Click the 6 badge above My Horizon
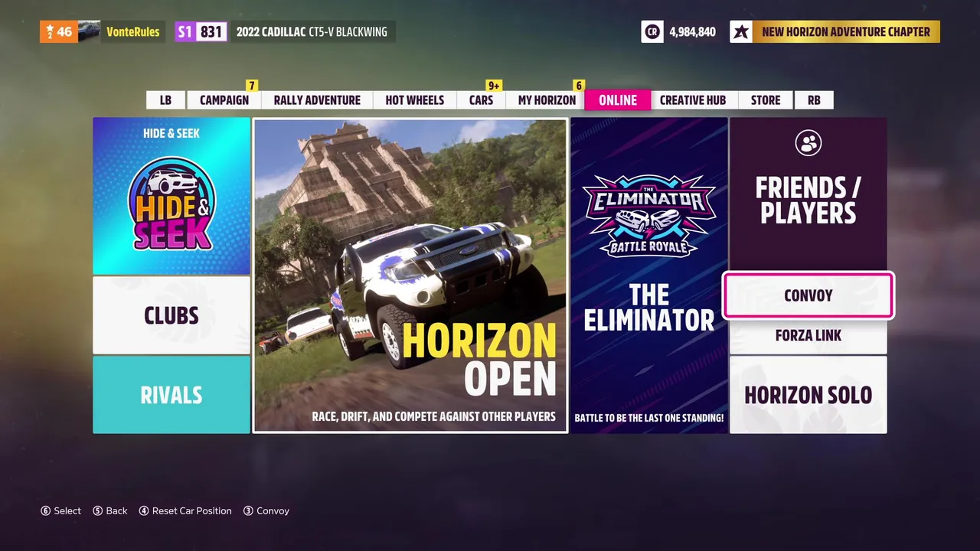The width and height of the screenshot is (980, 551). click(x=579, y=86)
